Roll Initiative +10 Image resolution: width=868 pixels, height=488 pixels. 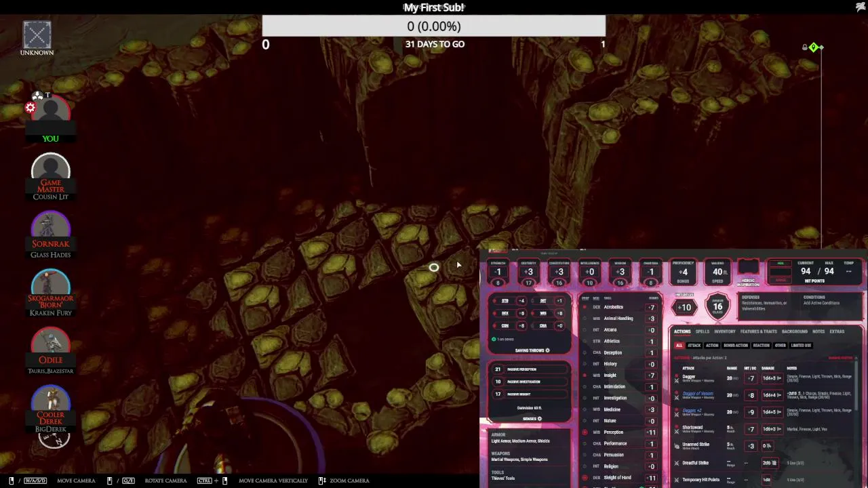[685, 308]
